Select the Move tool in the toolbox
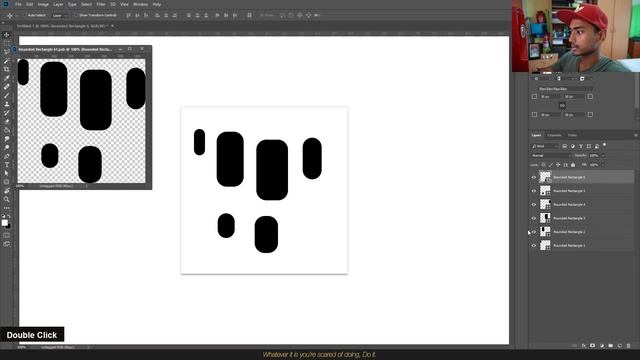The image size is (640, 360). click(7, 35)
